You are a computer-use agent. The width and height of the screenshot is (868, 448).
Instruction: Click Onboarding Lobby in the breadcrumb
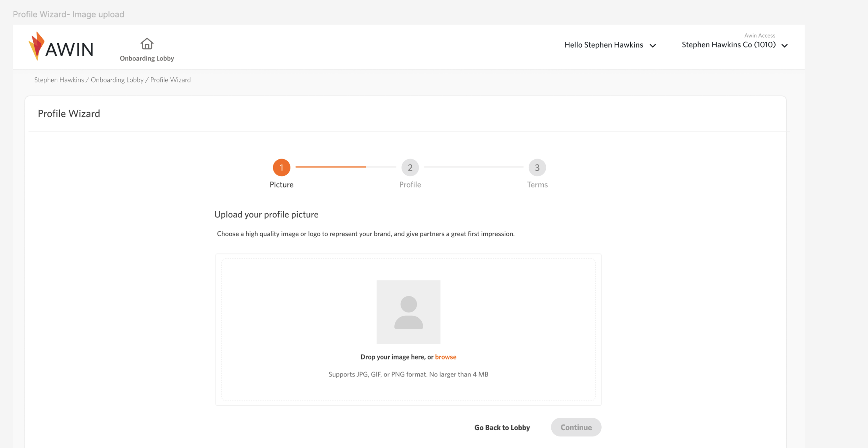point(117,80)
